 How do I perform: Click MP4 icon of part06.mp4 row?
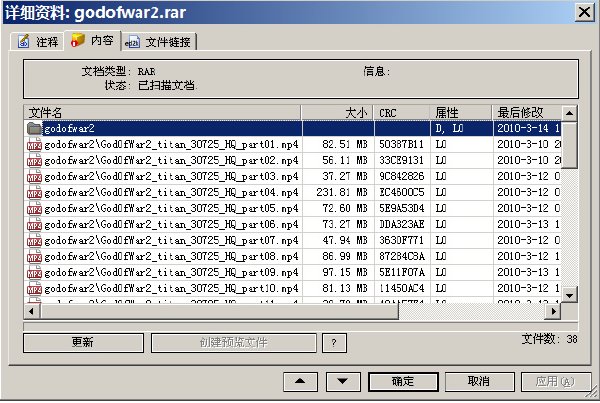pyautogui.click(x=34, y=225)
